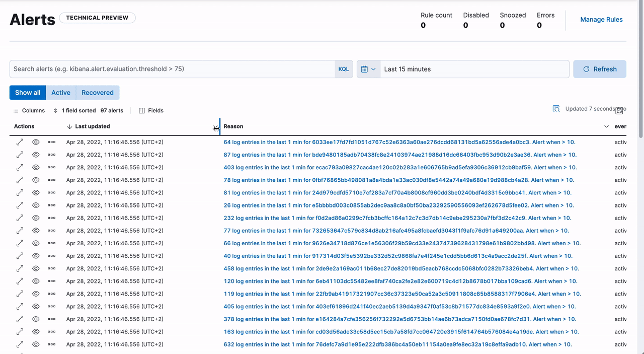
Task: View the first alert using the eye icon
Action: pos(35,142)
